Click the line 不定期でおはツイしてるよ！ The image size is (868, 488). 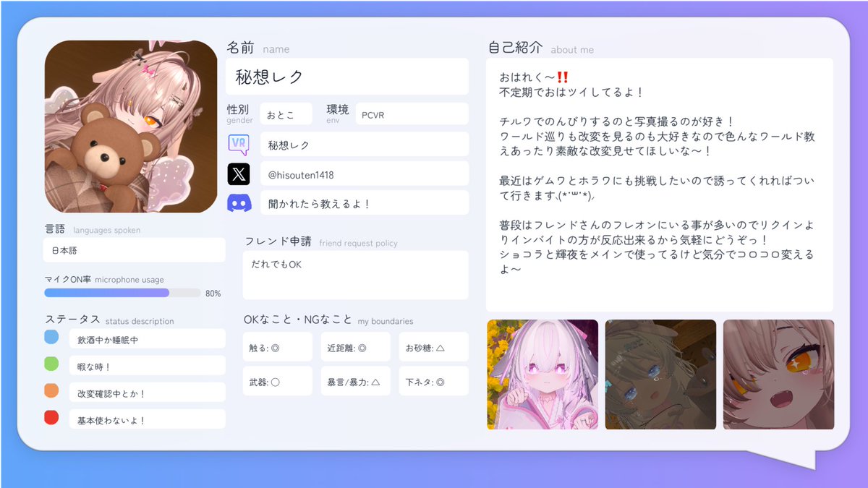[571, 93]
